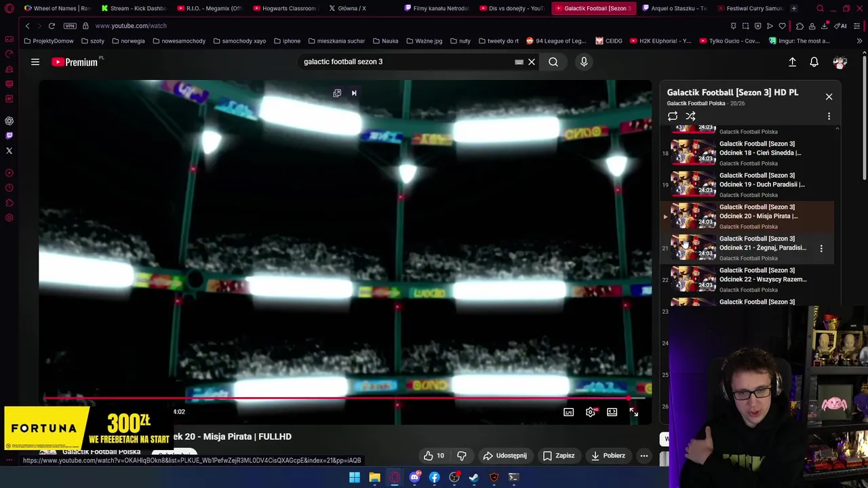The image size is (868, 488).
Task: Open history clock icon in Opera sidebar
Action: click(9, 188)
